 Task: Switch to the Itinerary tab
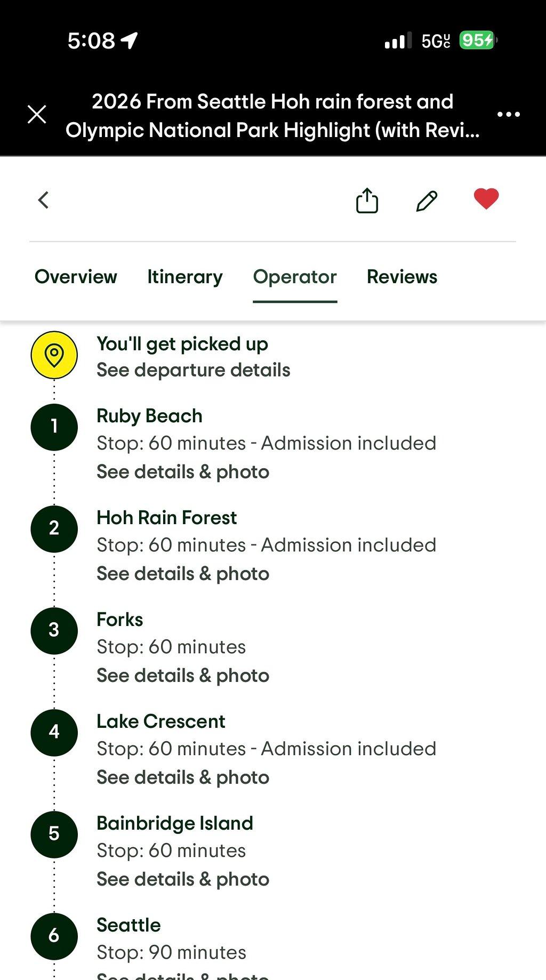coord(185,277)
